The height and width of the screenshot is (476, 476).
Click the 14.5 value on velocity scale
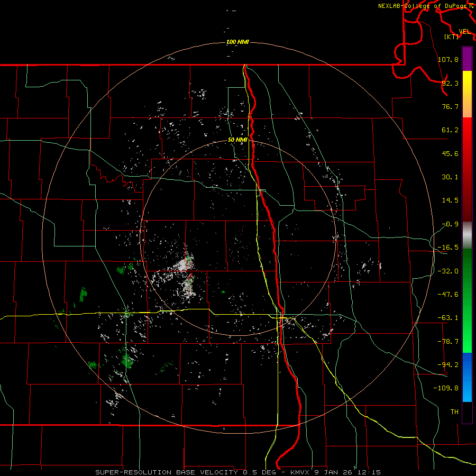tap(450, 200)
